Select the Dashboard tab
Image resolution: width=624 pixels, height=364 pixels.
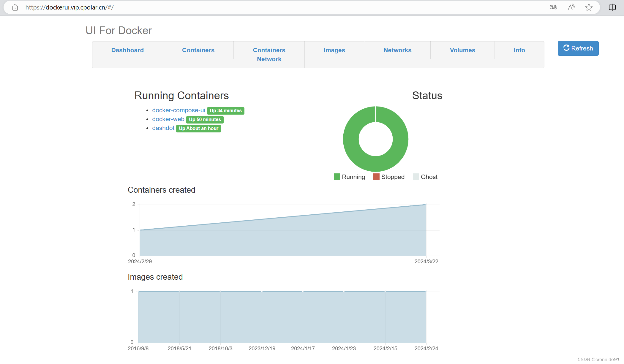[127, 50]
